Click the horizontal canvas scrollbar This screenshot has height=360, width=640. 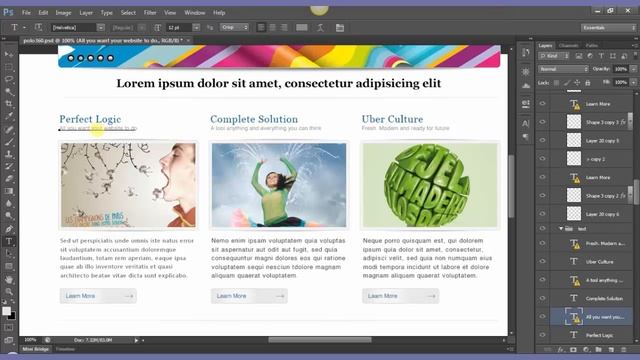tap(320, 340)
